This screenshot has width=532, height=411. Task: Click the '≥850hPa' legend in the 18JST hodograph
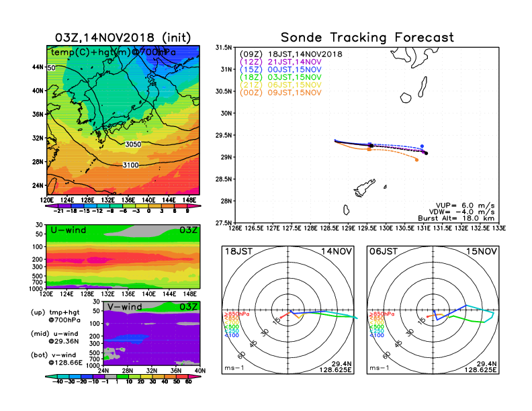[x=236, y=314]
